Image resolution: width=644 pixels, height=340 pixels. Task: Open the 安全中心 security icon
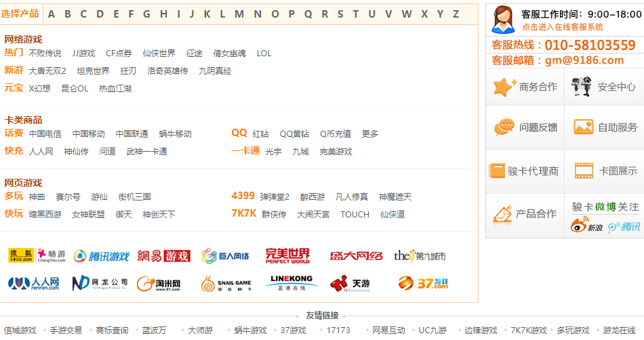pos(582,87)
